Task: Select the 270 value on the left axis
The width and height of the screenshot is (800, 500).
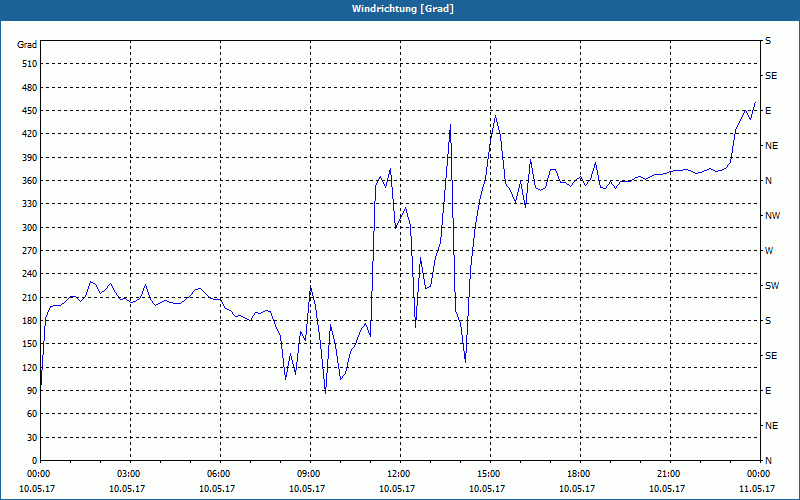Action: point(30,251)
